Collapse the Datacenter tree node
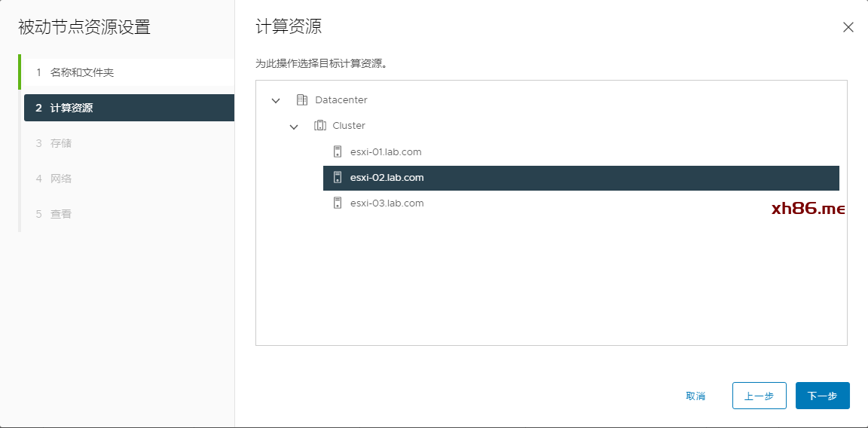This screenshot has width=868, height=428. (x=276, y=100)
